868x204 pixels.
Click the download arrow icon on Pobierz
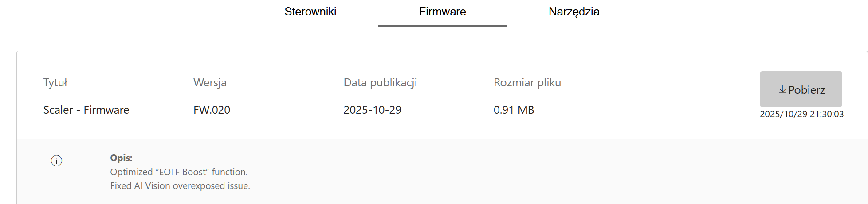782,90
